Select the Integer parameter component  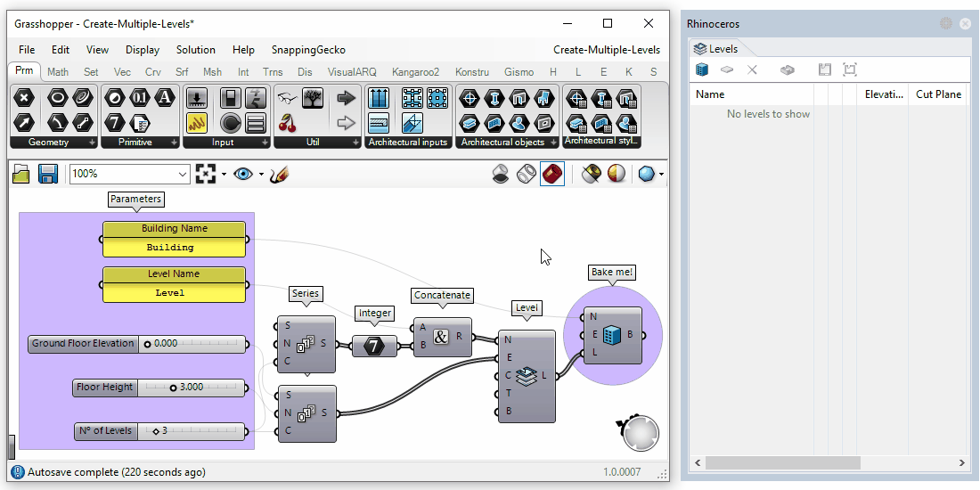pos(374,347)
